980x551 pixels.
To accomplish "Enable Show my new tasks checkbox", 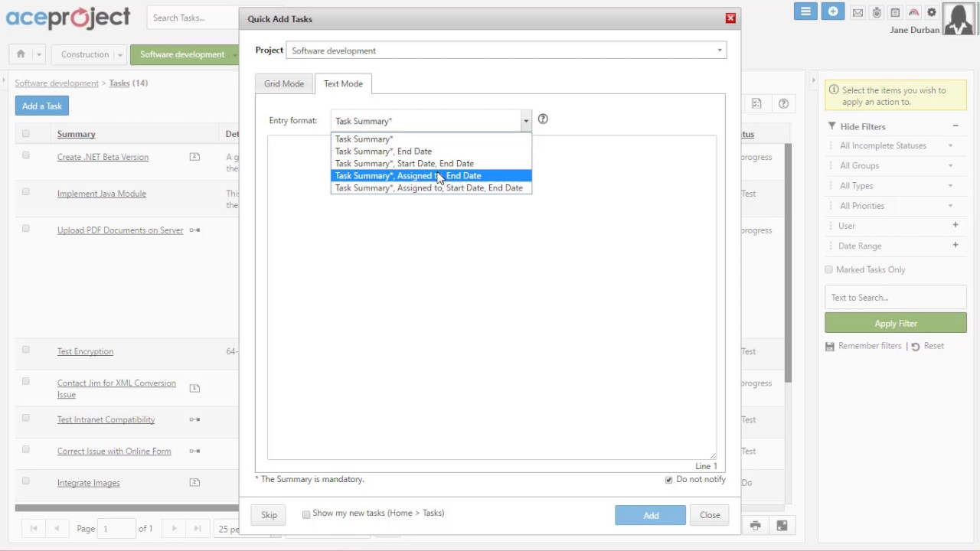I will [306, 514].
